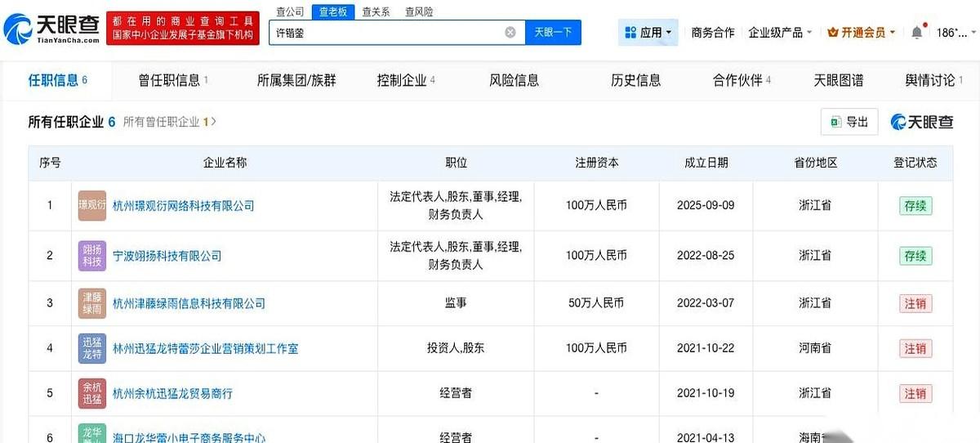Clear the search box with the X icon
The height and width of the screenshot is (443, 980).
pyautogui.click(x=510, y=33)
